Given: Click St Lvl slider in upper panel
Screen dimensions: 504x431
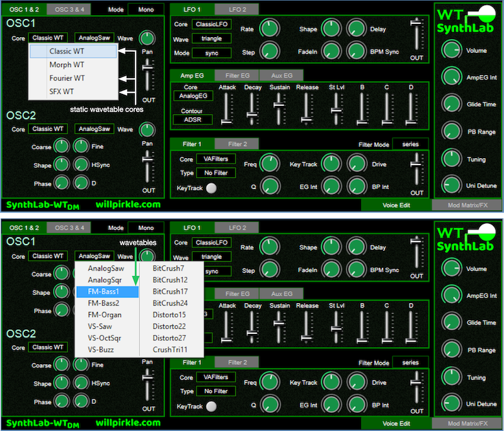Looking at the screenshot, I should click(336, 108).
